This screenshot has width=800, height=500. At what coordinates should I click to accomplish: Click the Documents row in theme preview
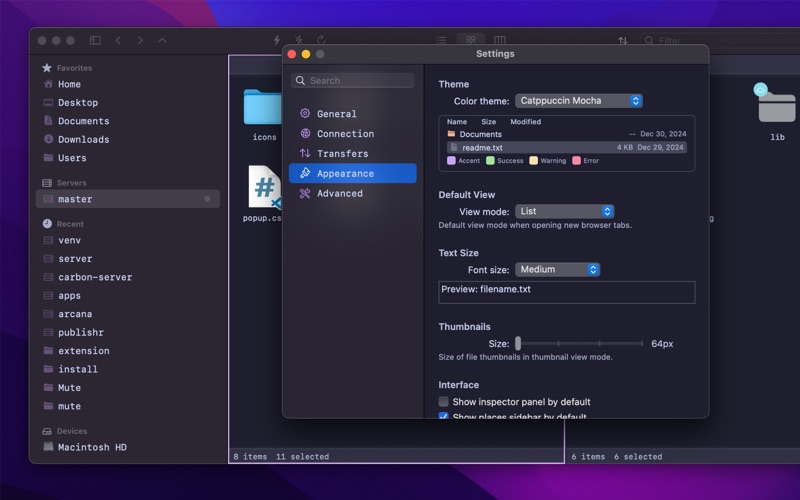[x=566, y=134]
